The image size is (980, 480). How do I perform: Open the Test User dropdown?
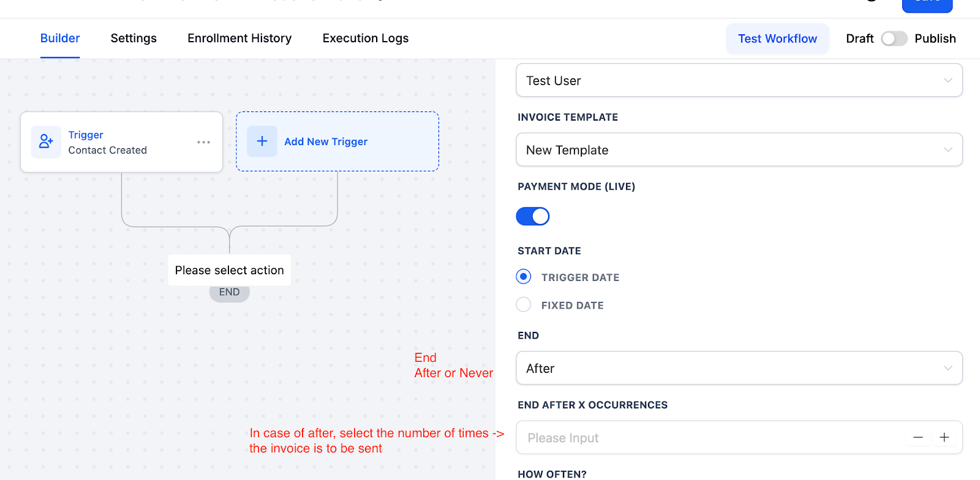[739, 80]
